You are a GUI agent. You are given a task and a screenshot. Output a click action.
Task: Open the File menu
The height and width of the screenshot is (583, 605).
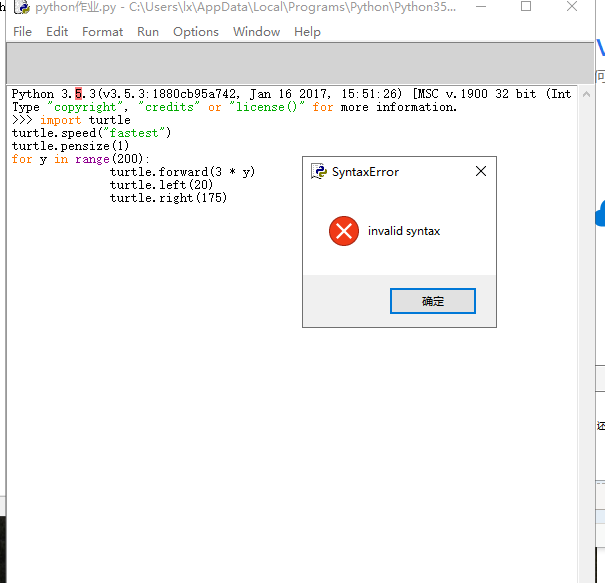pyautogui.click(x=22, y=32)
